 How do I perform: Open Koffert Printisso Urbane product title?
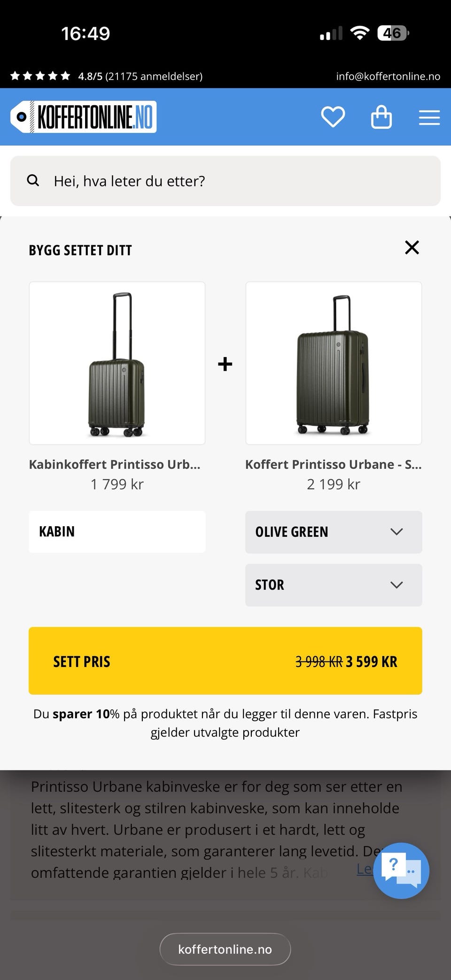tap(333, 464)
